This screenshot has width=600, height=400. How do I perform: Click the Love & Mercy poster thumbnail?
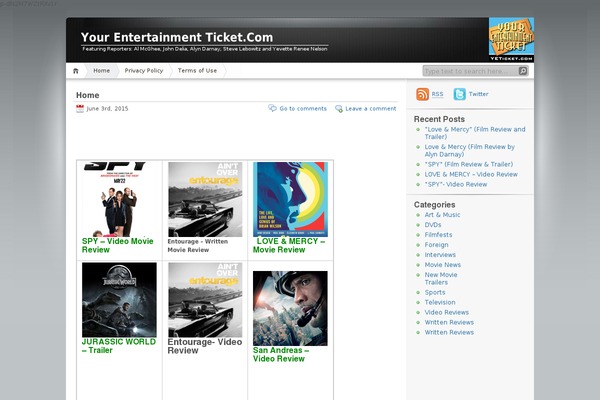(x=290, y=199)
